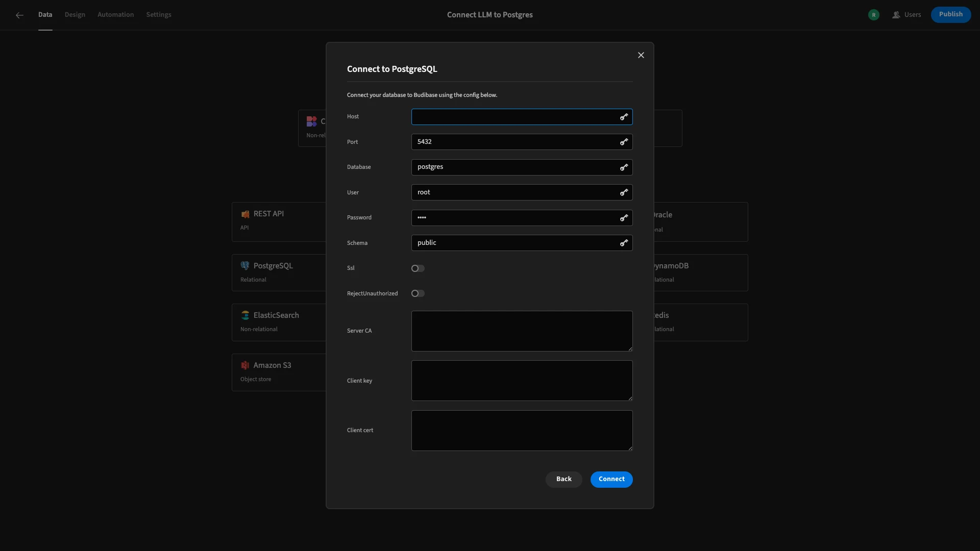Screen dimensions: 980x551
Task: Click the Client key text area
Action: click(x=522, y=381)
